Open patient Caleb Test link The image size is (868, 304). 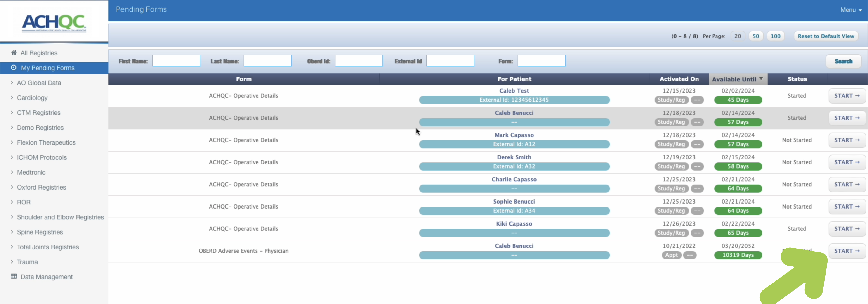[514, 91]
